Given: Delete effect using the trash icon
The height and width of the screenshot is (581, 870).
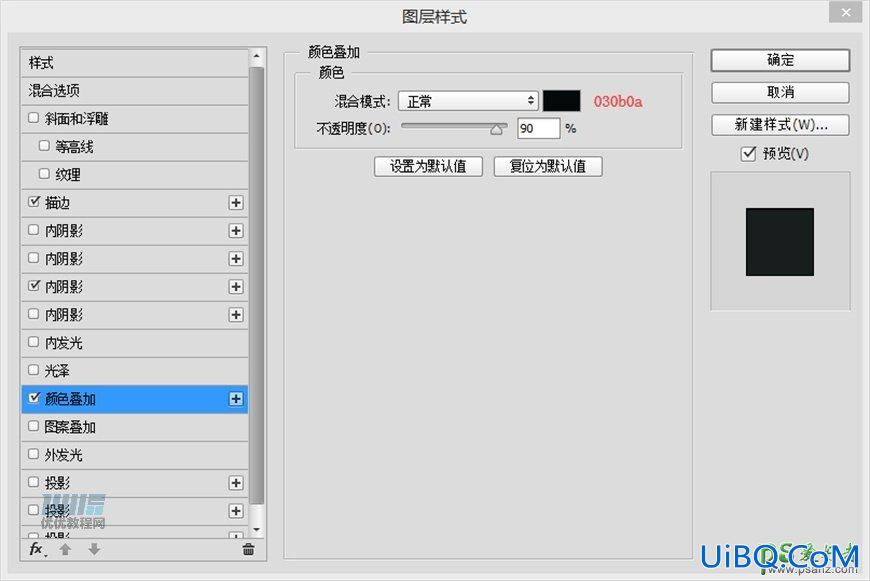Looking at the screenshot, I should point(249,549).
